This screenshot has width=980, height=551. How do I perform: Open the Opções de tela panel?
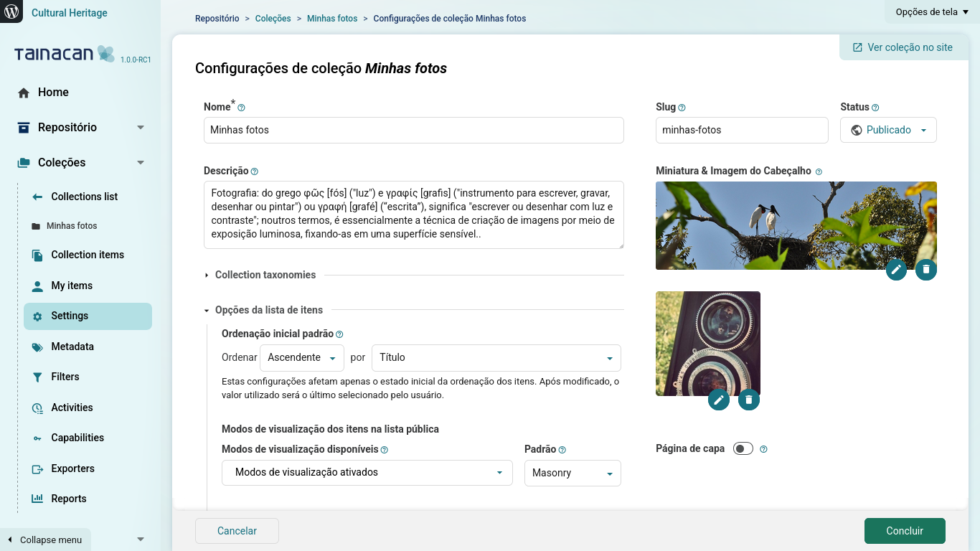[x=932, y=11]
